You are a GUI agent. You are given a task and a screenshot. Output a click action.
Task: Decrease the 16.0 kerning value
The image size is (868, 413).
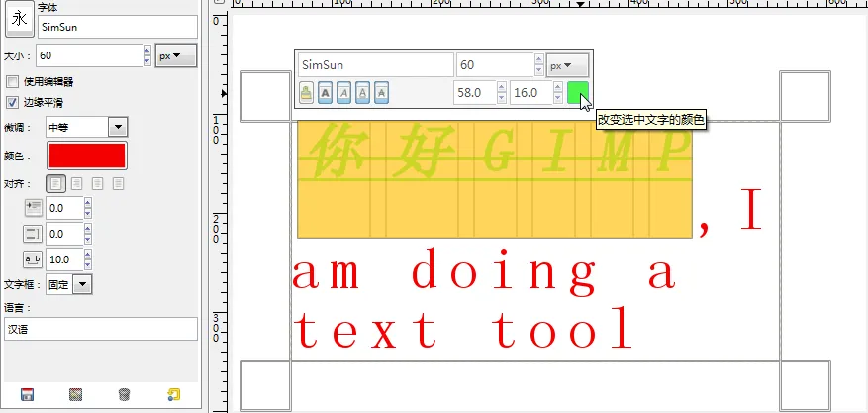coord(558,98)
